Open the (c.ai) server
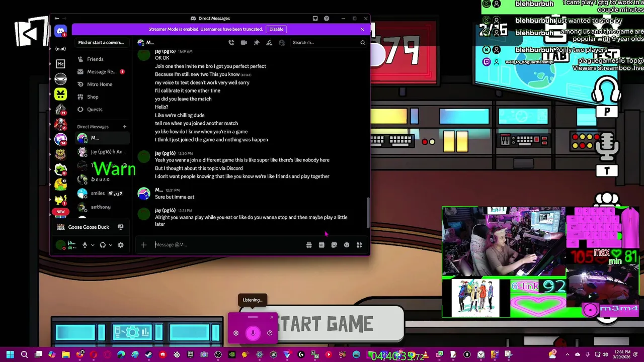Viewport: 644px width, 362px height. click(60, 49)
